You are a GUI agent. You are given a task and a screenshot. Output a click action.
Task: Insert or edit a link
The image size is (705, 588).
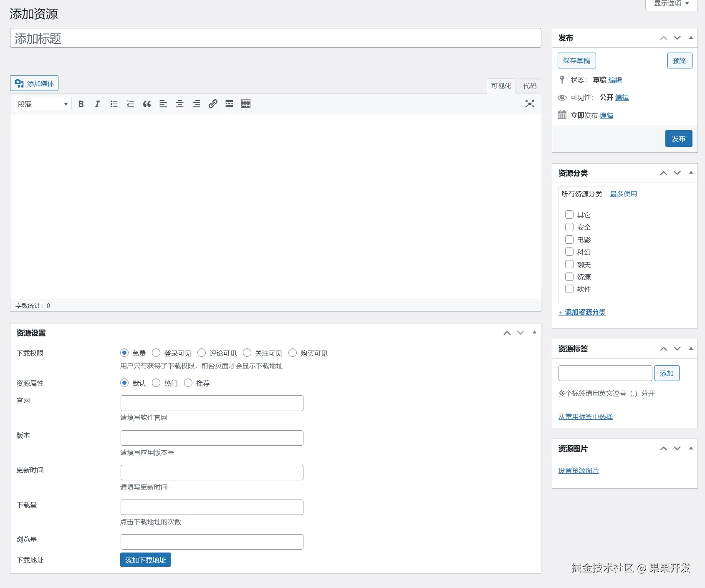(213, 104)
